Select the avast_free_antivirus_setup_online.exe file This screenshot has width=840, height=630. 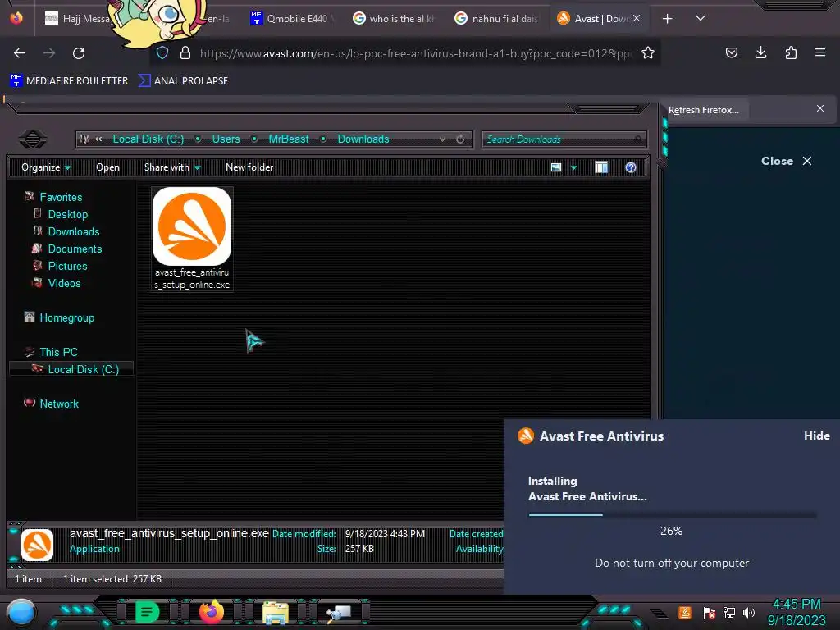coord(192,239)
